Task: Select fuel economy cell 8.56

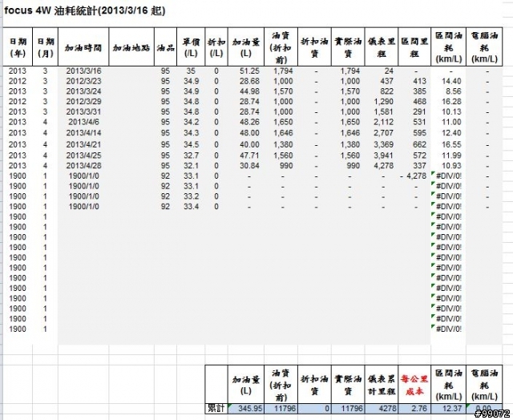Action: pos(453,91)
